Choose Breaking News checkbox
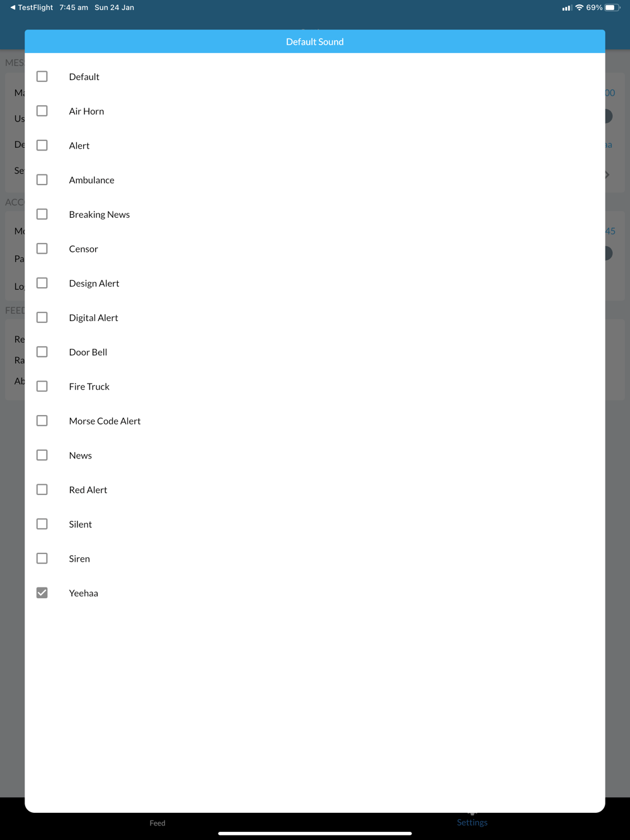Image resolution: width=630 pixels, height=840 pixels. [x=42, y=214]
